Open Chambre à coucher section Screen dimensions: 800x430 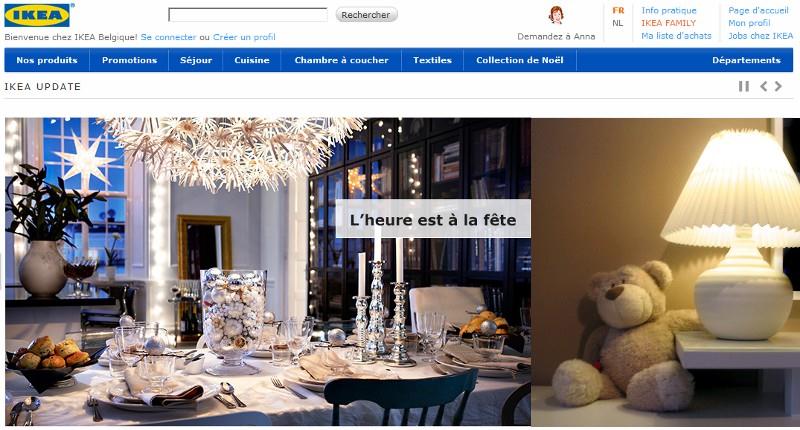click(x=341, y=60)
